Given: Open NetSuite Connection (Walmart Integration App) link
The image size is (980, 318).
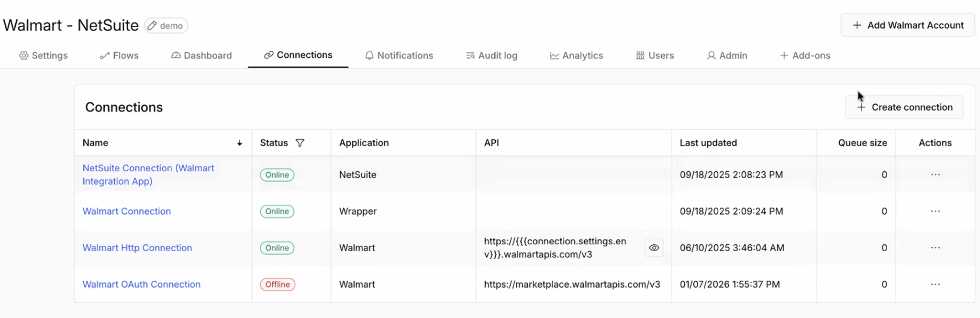Looking at the screenshot, I should point(148,175).
